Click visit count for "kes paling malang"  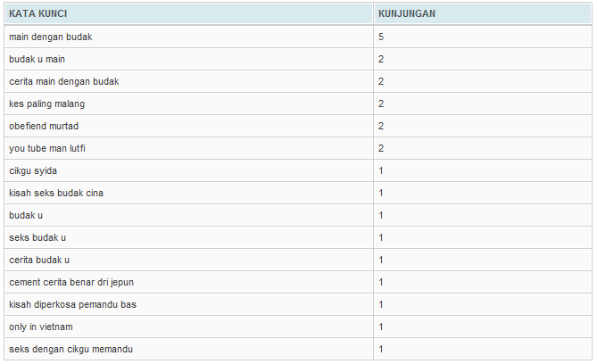click(x=381, y=103)
